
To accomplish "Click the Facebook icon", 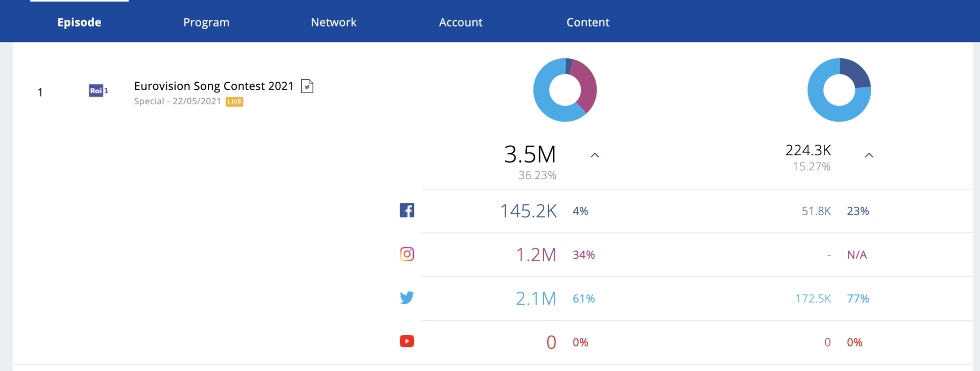I will pos(407,210).
